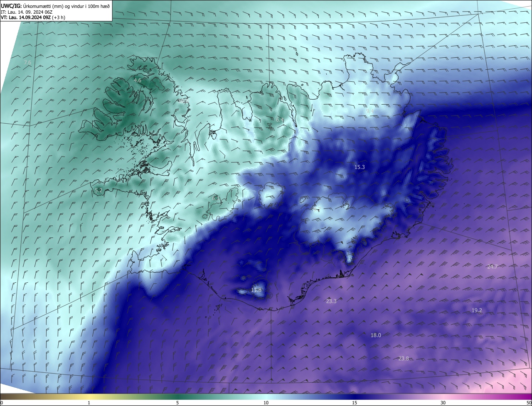The width and height of the screenshot is (532, 406).
Task: Click the 7.6 value on the map
Action: click(x=27, y=63)
